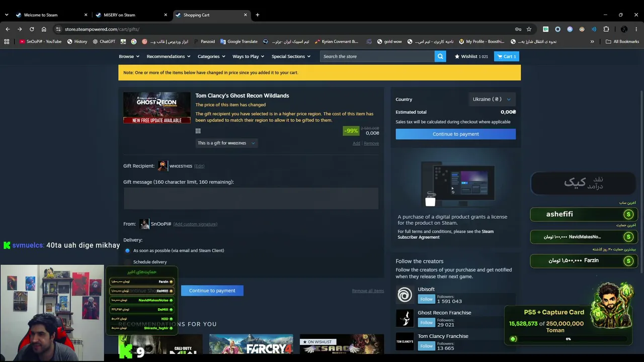
Task: Go to the browser home page
Action: click(44, 29)
